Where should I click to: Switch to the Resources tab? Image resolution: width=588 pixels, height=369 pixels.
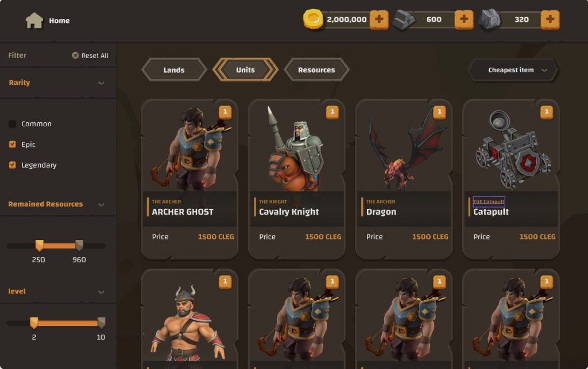pos(316,69)
